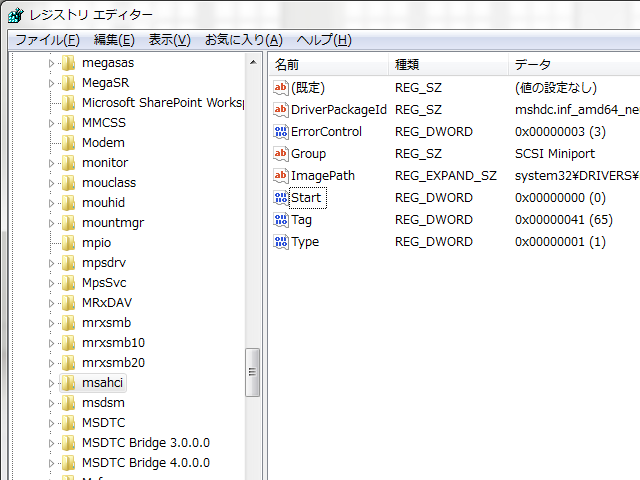The image size is (640, 480).
Task: Open the ファイル(F) menu
Action: pyautogui.click(x=47, y=40)
